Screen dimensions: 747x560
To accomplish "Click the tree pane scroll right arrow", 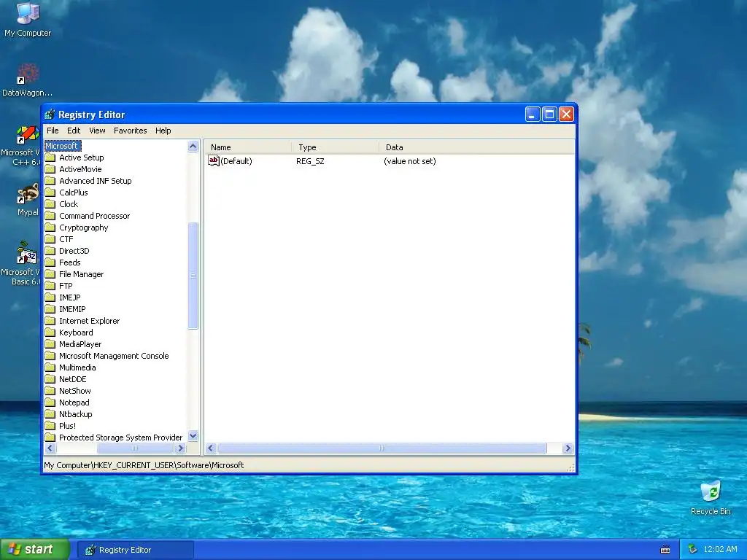I will 180,448.
